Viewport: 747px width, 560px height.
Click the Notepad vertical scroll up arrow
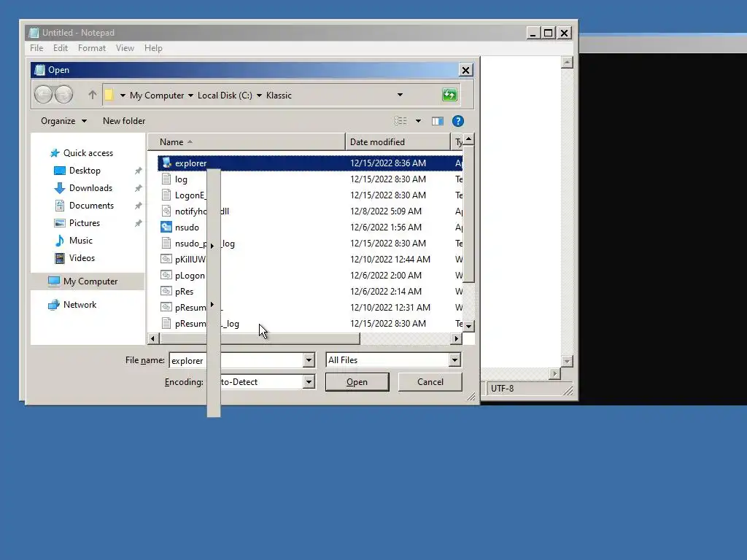click(x=567, y=63)
